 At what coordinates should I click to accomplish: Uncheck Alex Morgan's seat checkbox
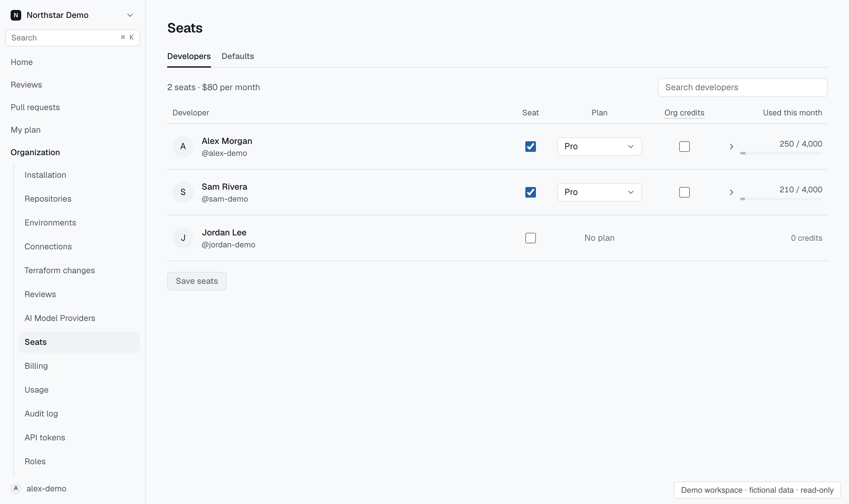click(530, 146)
